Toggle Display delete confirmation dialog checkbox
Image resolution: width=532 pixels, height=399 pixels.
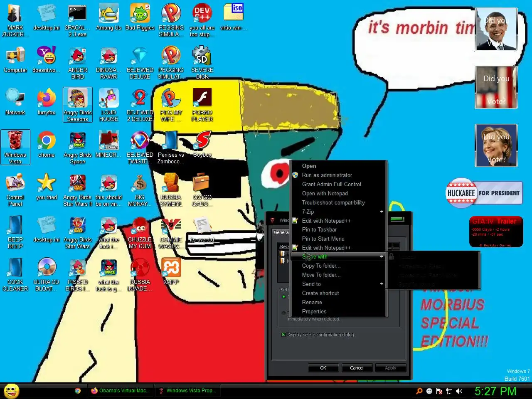pos(284,334)
